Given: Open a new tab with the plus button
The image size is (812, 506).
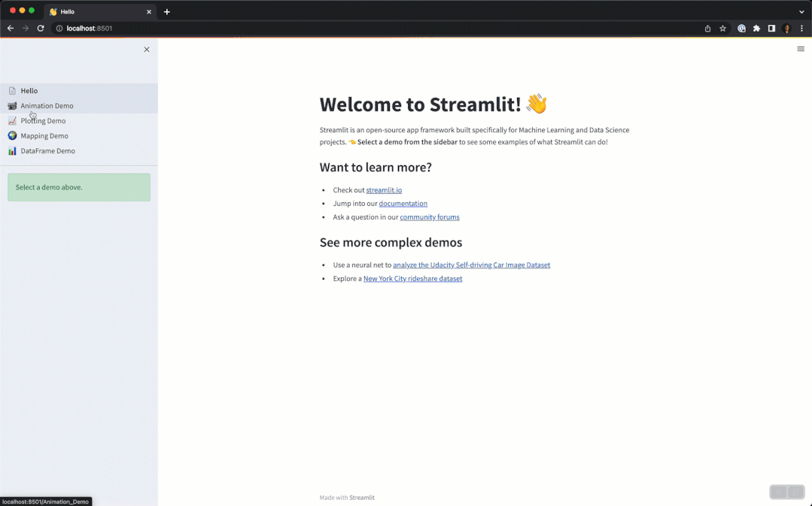Looking at the screenshot, I should point(167,11).
